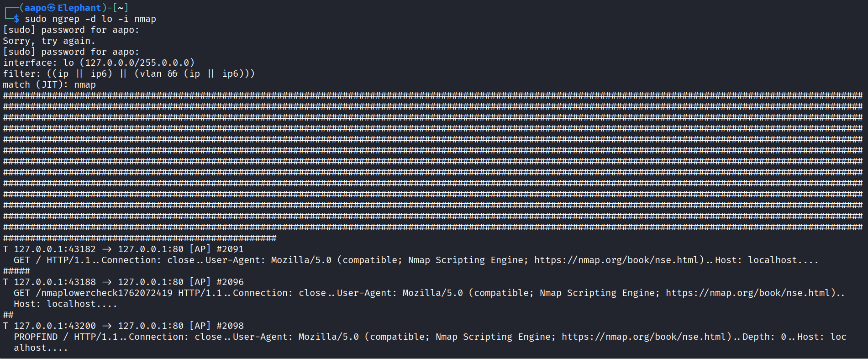868x359 pixels.
Task: Click the "filter:" expression line
Action: pyautogui.click(x=129, y=74)
